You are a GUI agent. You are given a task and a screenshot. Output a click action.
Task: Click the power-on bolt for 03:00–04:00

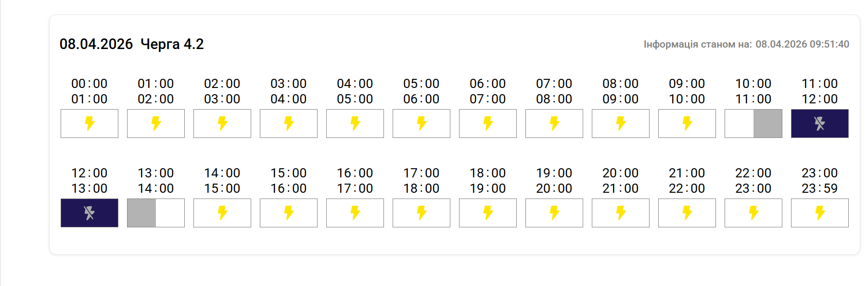point(289,124)
